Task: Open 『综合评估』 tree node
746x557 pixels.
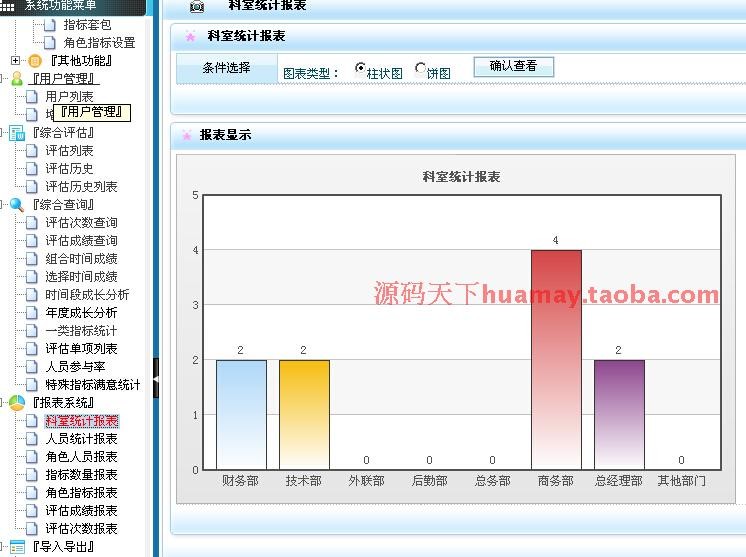Action: [x=63, y=133]
